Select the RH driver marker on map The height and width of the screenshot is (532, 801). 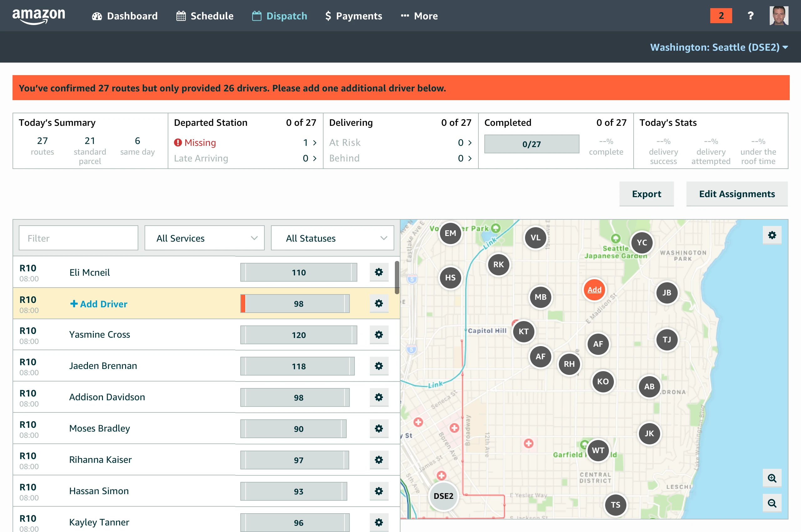(569, 364)
